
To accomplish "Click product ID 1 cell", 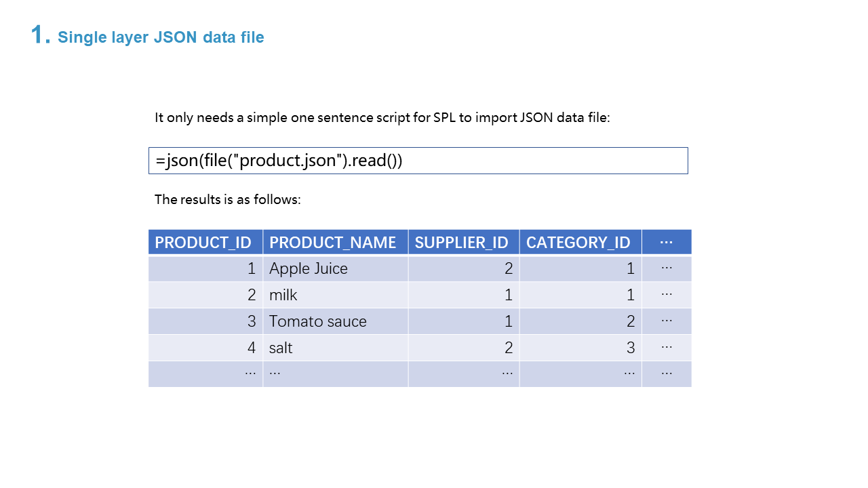I will 205,268.
